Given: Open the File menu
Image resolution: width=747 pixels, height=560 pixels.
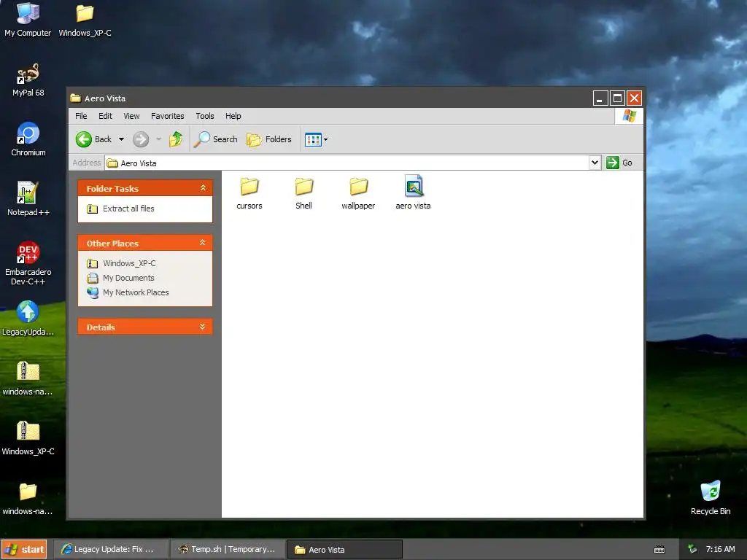Looking at the screenshot, I should (x=81, y=116).
